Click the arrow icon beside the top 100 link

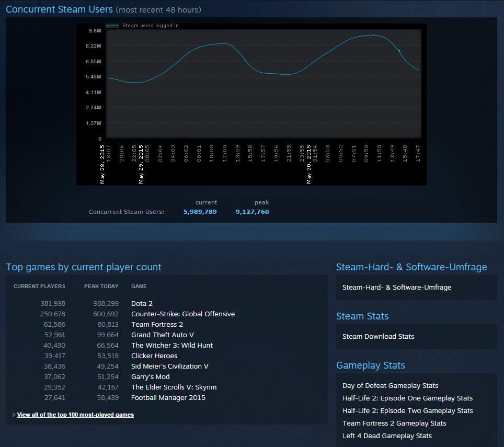(x=14, y=415)
